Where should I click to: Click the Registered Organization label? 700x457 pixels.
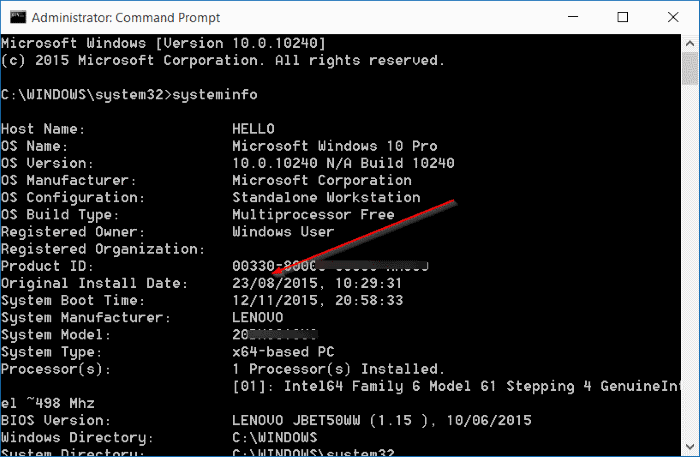coord(103,249)
